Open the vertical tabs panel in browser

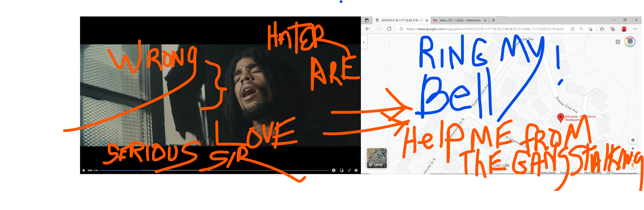(x=366, y=20)
